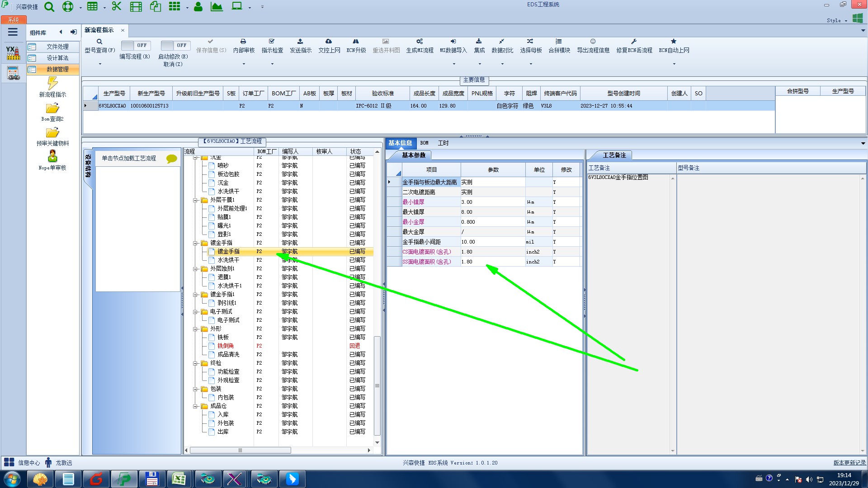Switch to the 工时 tab
868x488 pixels.
pyautogui.click(x=443, y=143)
